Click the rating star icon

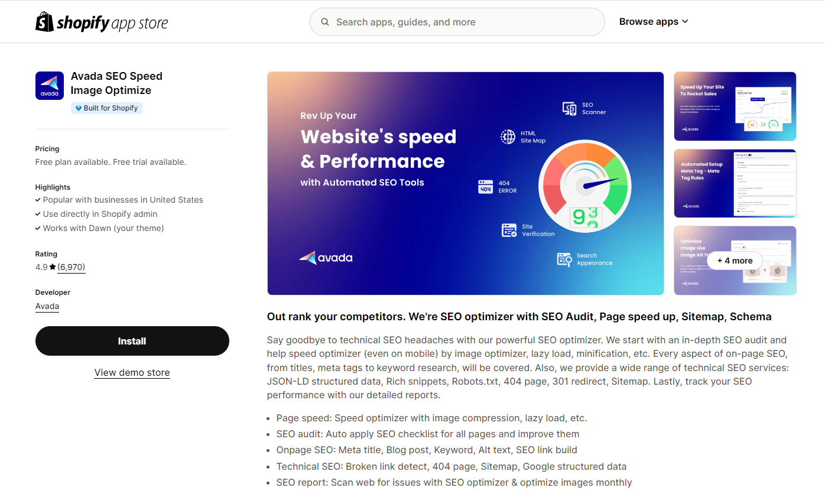53,267
